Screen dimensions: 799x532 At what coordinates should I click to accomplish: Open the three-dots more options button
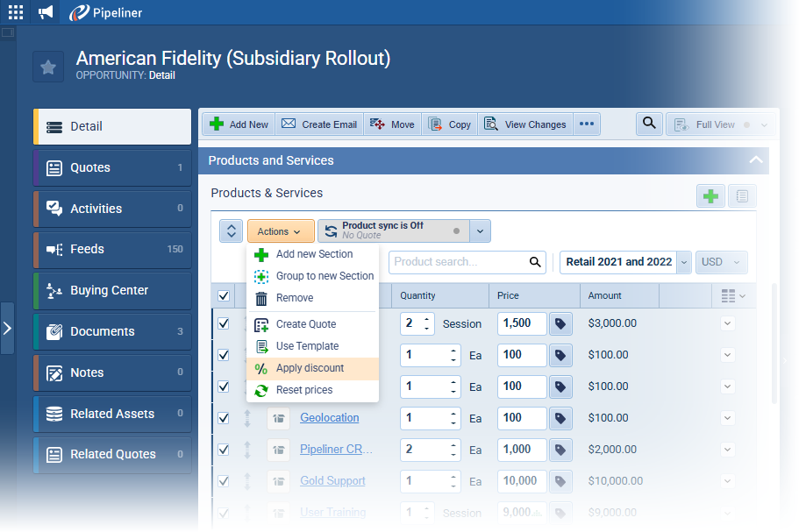coord(587,124)
